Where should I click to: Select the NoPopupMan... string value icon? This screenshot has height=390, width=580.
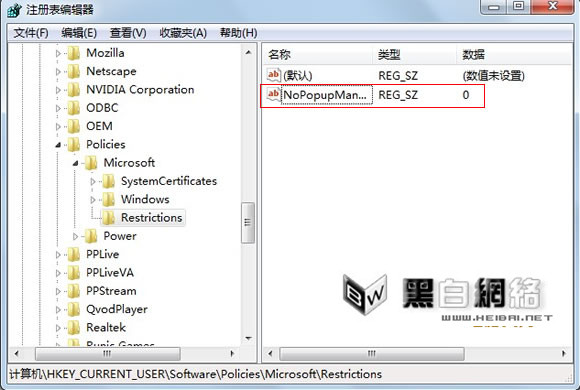(274, 94)
